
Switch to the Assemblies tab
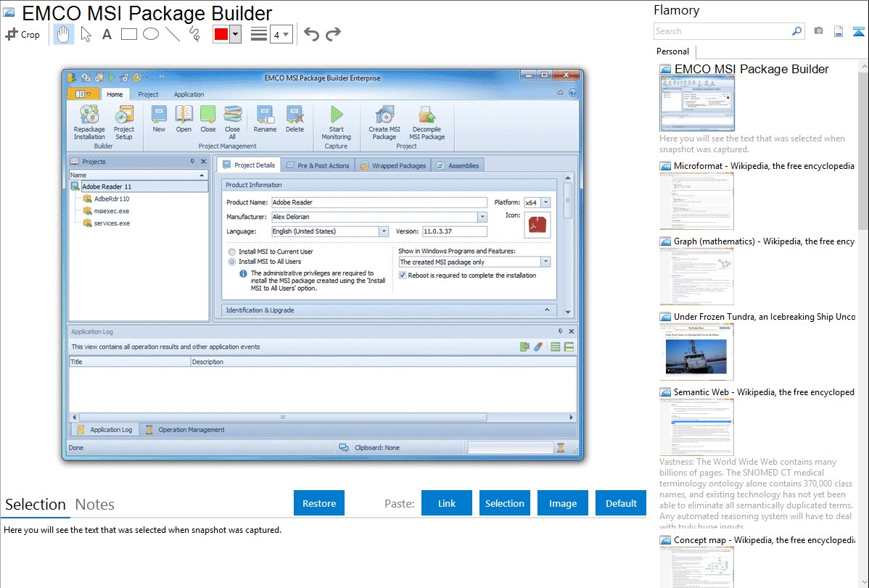point(458,165)
